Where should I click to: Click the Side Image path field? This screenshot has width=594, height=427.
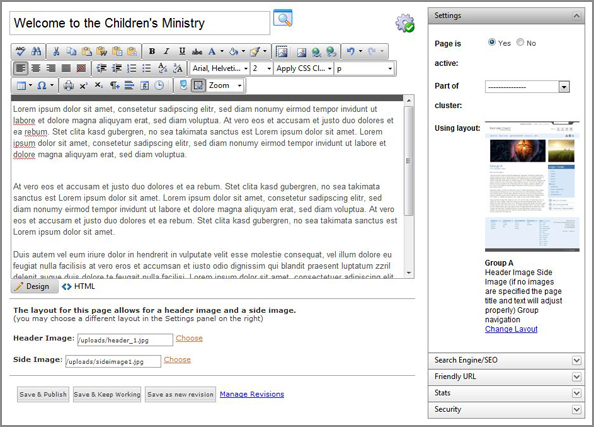point(113,361)
